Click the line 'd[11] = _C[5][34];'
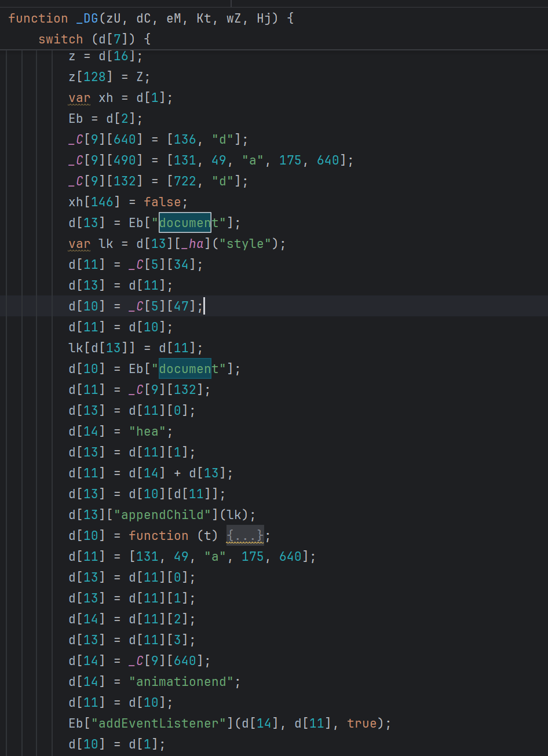 [136, 265]
